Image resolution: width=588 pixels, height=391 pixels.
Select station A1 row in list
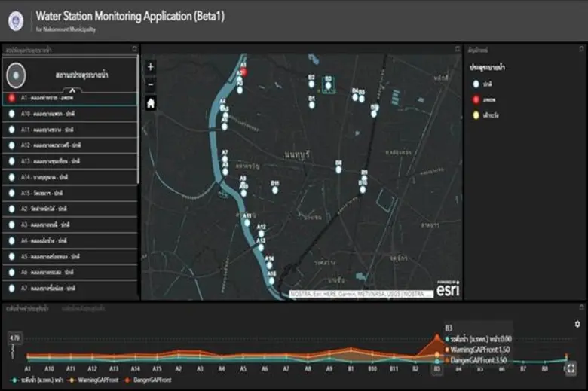[70, 98]
